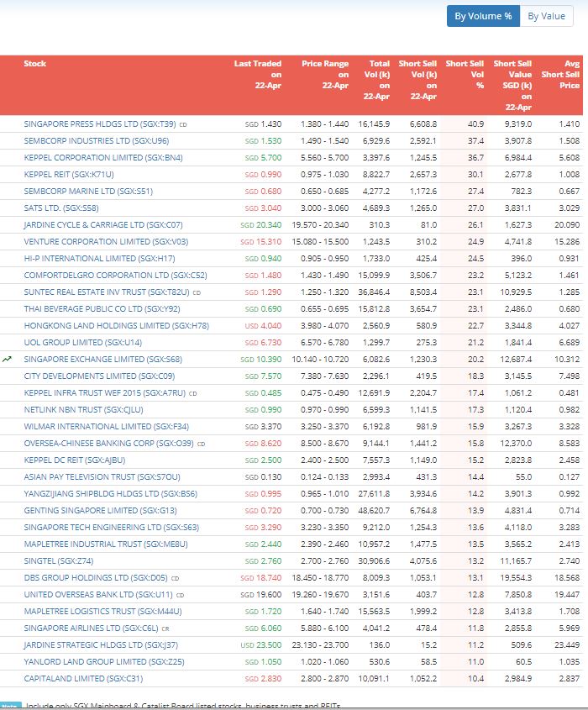Image resolution: width=588 pixels, height=710 pixels.
Task: Open Singapore Press Hldgs Ltd (SGX:T39) link
Action: (100, 124)
